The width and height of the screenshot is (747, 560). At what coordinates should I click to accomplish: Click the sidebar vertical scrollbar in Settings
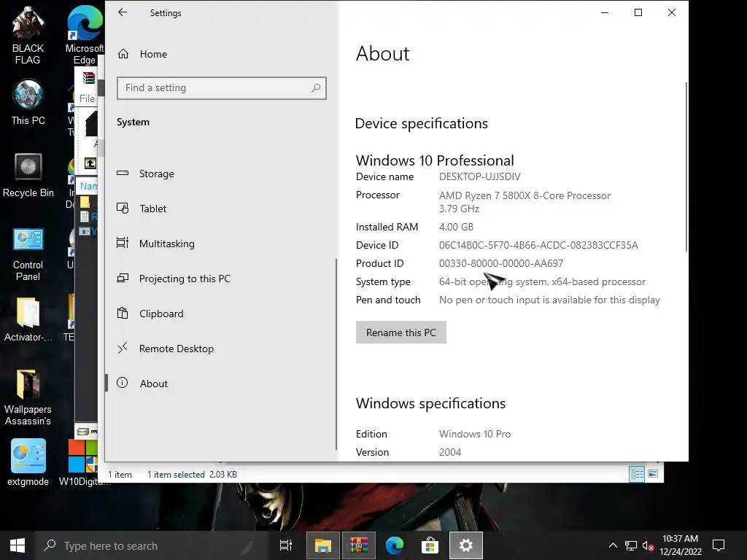click(336, 354)
